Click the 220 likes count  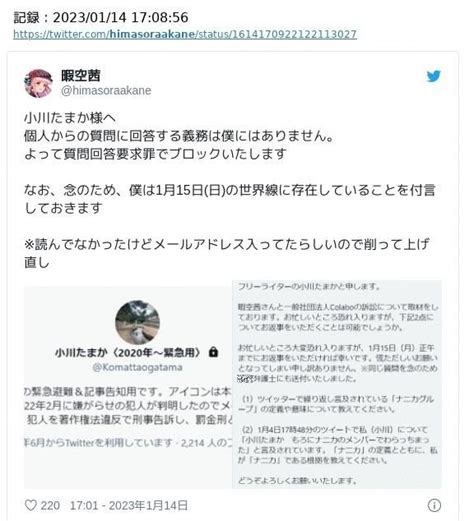pos(50,505)
